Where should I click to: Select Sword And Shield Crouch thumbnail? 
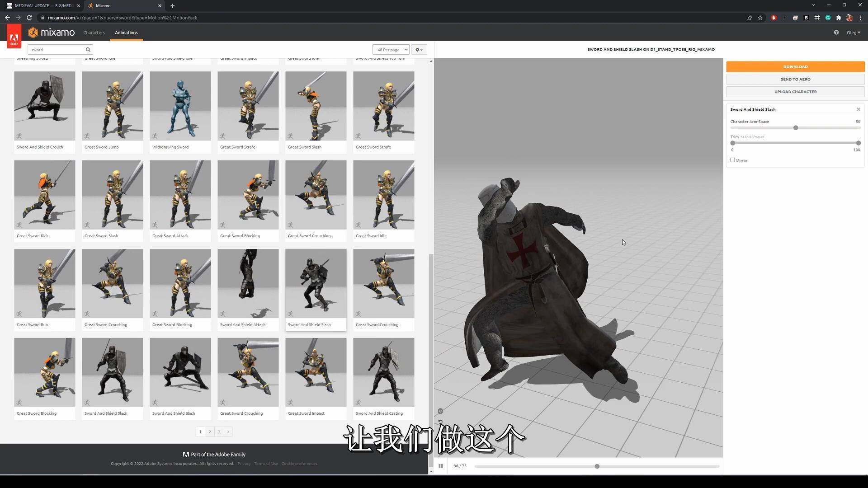(45, 106)
